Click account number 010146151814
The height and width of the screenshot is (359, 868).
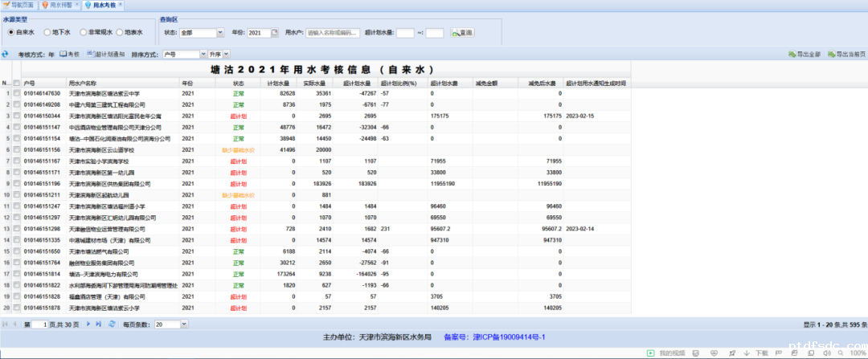(x=42, y=274)
